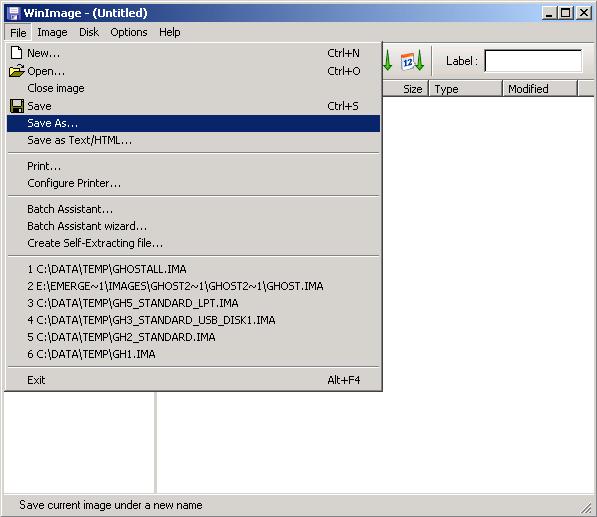This screenshot has height=517, width=597.
Task: Click the Modified column header
Action: click(540, 89)
